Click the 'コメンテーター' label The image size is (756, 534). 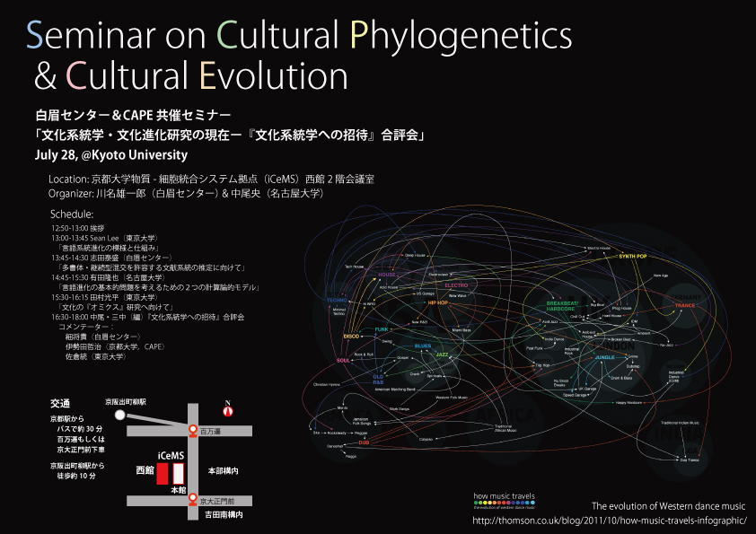click(x=86, y=327)
